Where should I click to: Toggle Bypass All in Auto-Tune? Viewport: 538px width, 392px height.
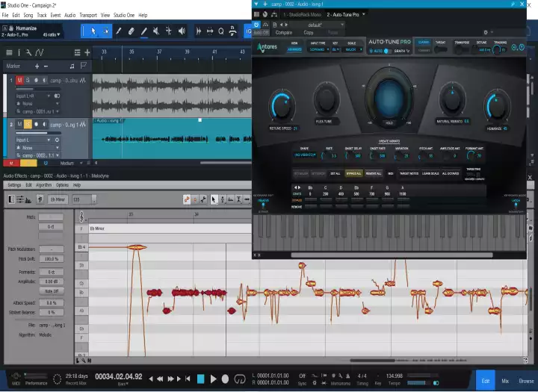(353, 173)
